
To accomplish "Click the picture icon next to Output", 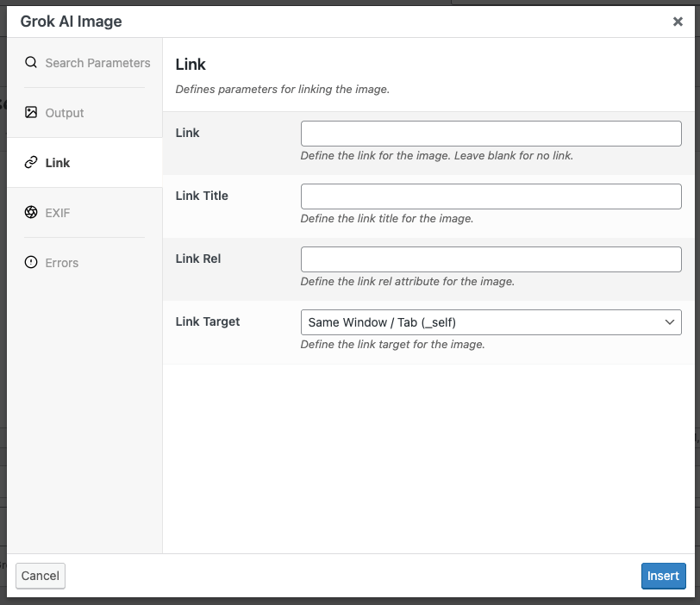I will point(31,113).
